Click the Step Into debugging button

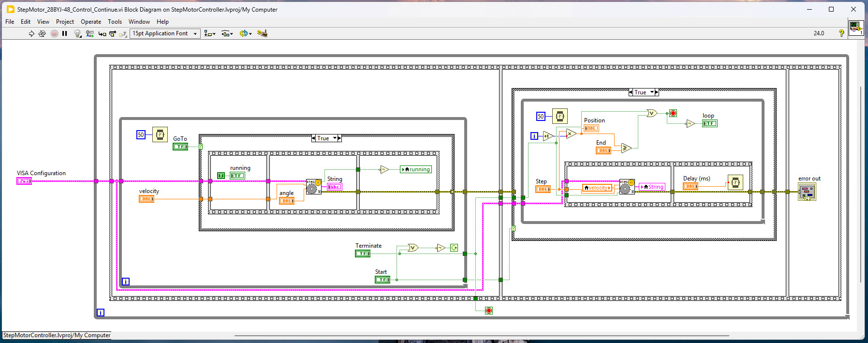(102, 33)
